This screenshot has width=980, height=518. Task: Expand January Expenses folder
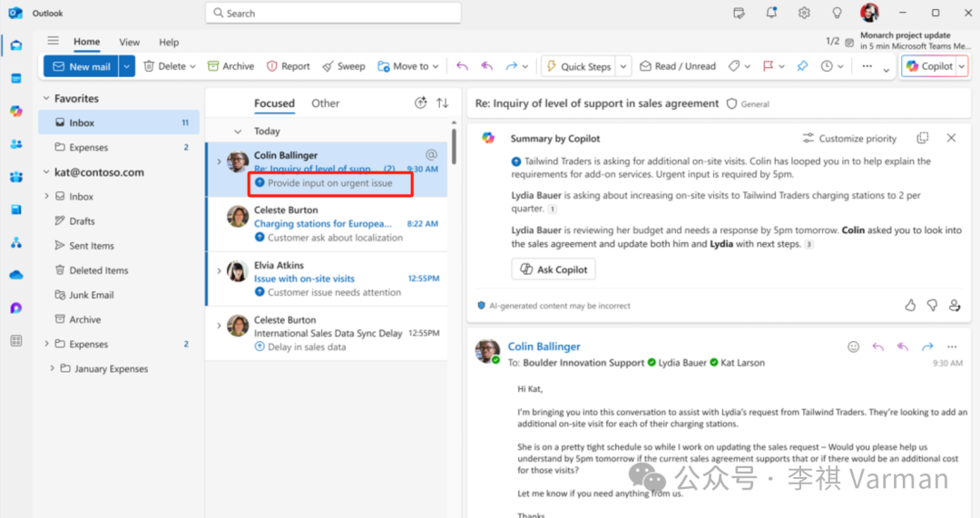52,368
